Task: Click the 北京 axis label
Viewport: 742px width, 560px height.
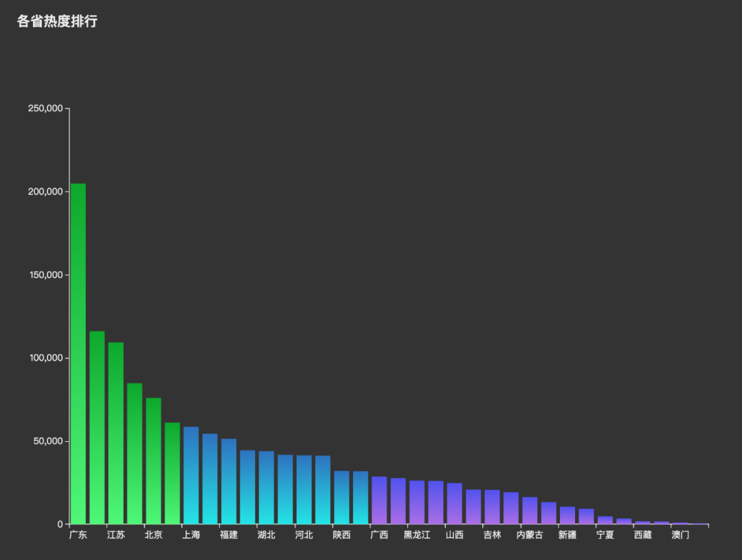Action: [x=153, y=535]
